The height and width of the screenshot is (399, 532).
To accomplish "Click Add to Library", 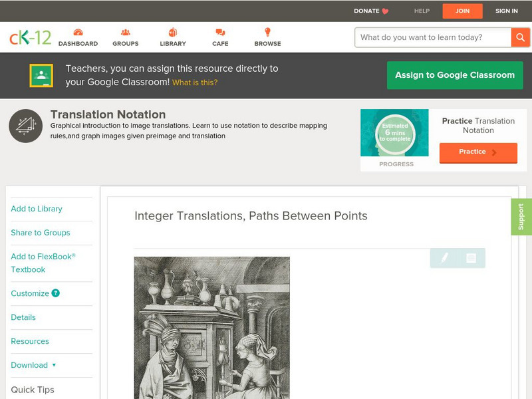I will [x=37, y=209].
